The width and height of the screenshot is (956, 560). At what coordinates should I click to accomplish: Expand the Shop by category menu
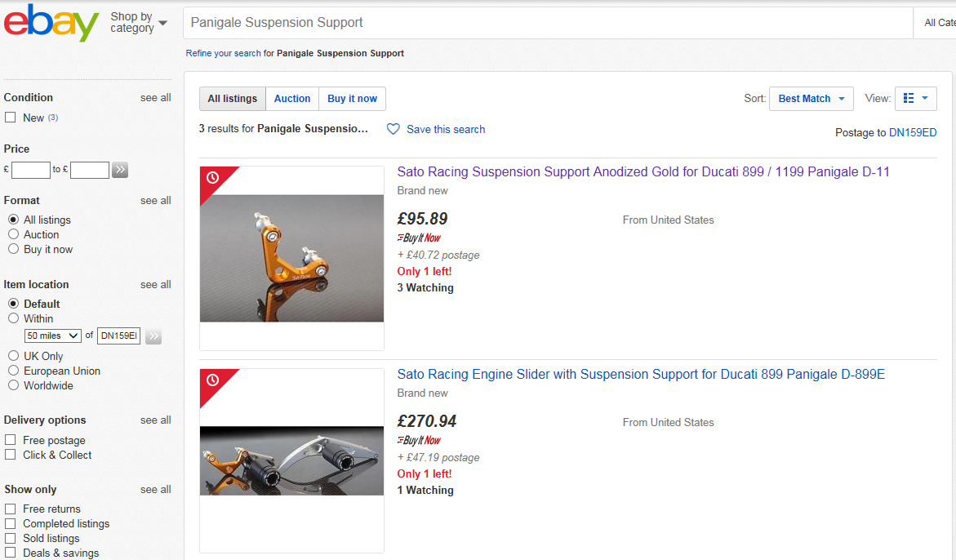coord(139,23)
